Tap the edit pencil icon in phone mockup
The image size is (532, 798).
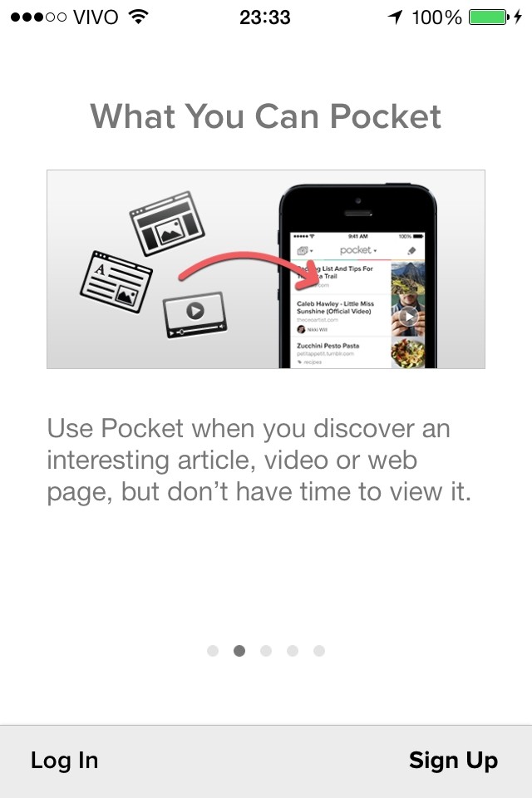[411, 250]
